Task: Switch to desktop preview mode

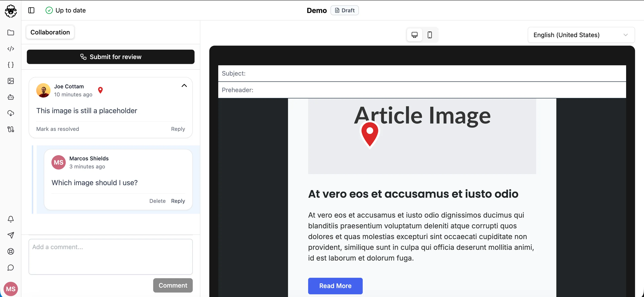Action: click(x=414, y=35)
